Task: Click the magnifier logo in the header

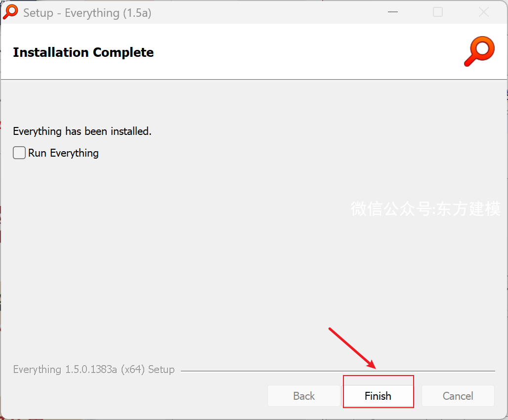Action: [479, 51]
